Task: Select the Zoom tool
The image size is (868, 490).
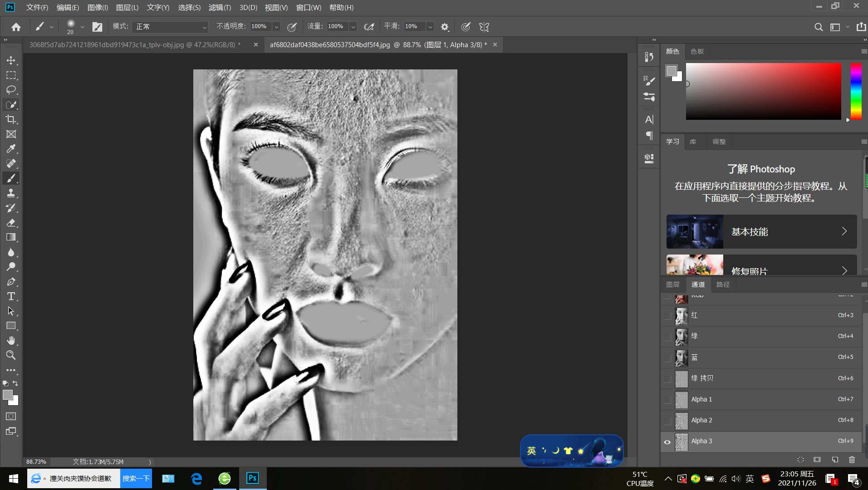Action: (11, 355)
